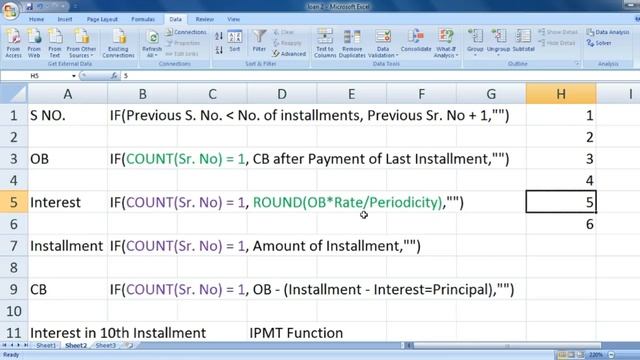Select cell H6 with value 6
This screenshot has height=360, width=640.
[x=561, y=224]
